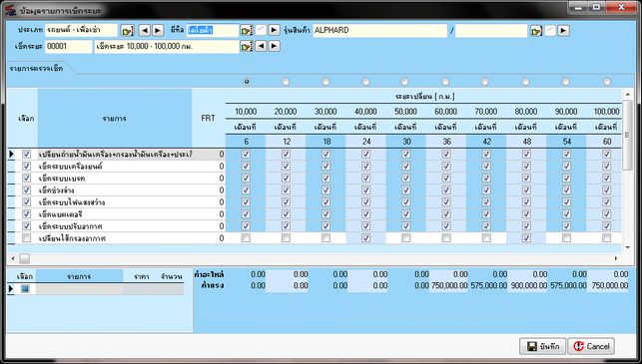Click the 60,000 distance column header
The image size is (642, 364).
446,112
